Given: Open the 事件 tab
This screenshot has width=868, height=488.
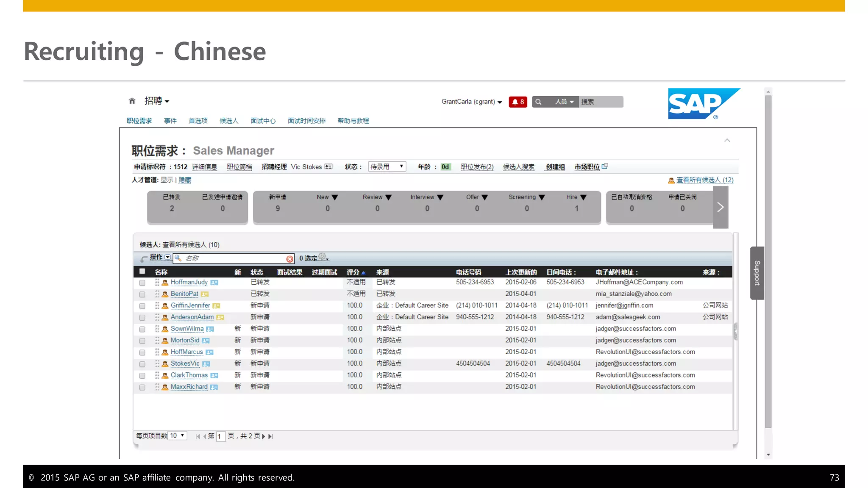Looking at the screenshot, I should tap(170, 121).
